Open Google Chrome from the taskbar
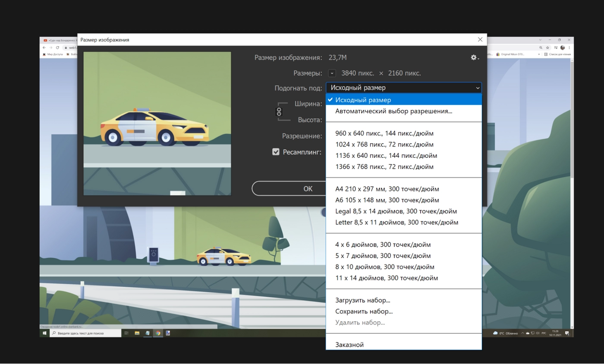The image size is (604, 364). click(158, 333)
